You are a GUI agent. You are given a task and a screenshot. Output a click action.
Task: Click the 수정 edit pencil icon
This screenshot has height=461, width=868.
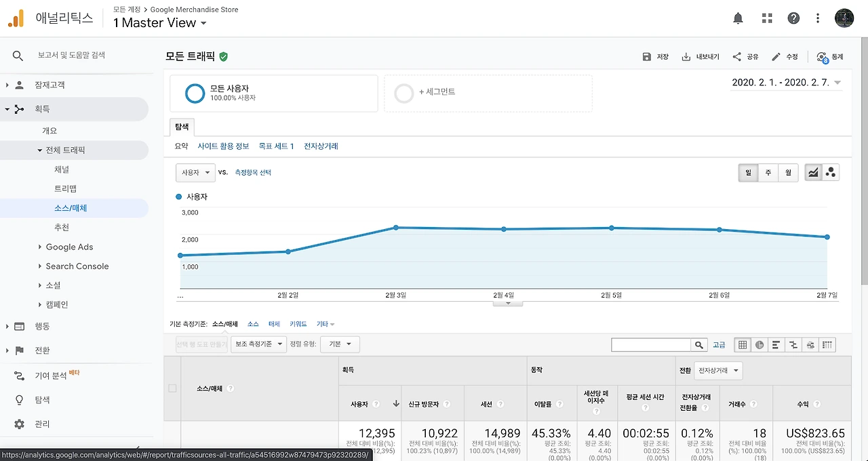(x=776, y=57)
